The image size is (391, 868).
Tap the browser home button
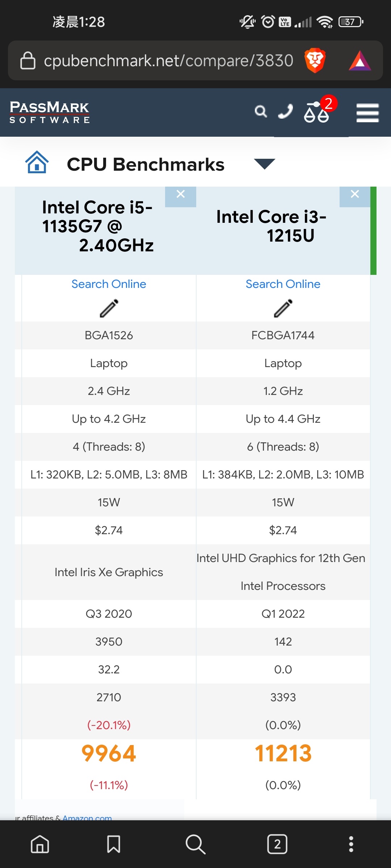(40, 844)
